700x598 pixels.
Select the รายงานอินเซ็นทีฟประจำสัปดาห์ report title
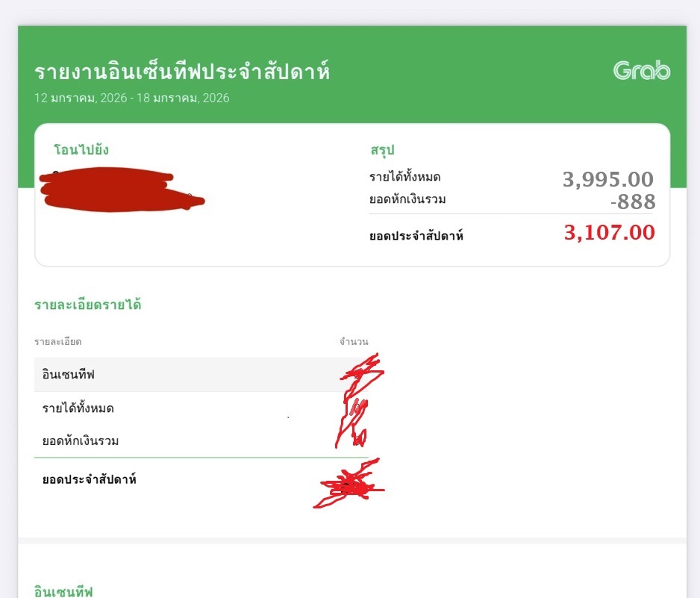point(182,72)
